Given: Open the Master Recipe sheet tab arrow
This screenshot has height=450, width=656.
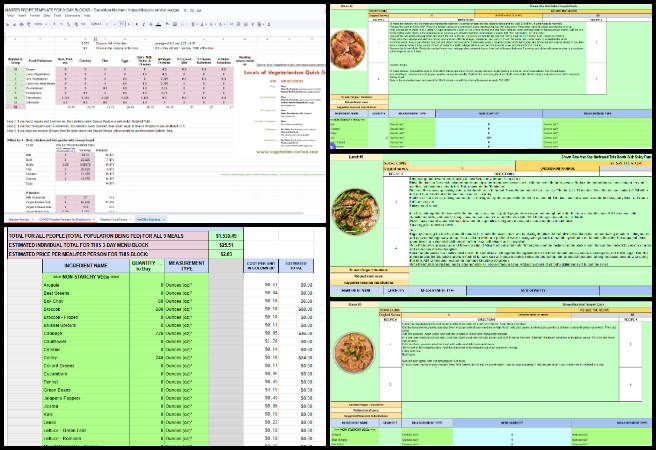Looking at the screenshot, I should (x=33, y=219).
